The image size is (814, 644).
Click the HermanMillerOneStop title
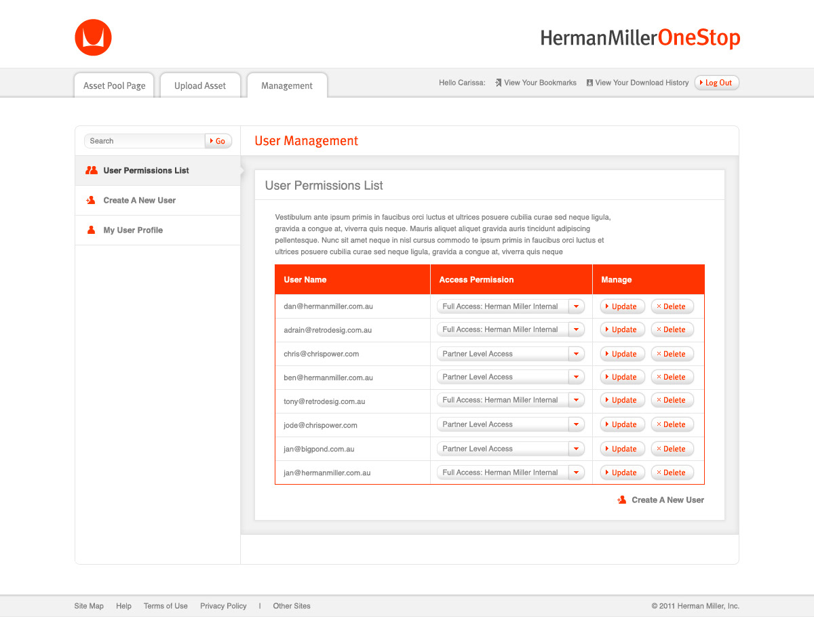(640, 38)
